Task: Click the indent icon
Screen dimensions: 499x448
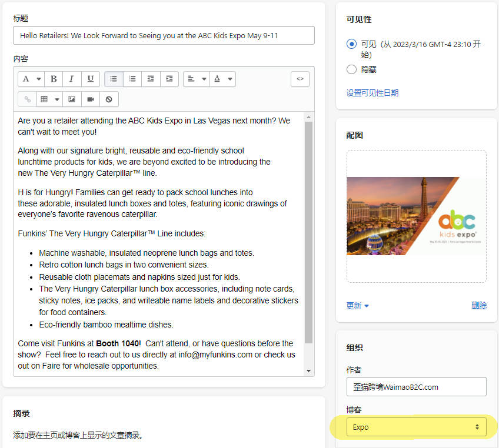Action: 169,79
